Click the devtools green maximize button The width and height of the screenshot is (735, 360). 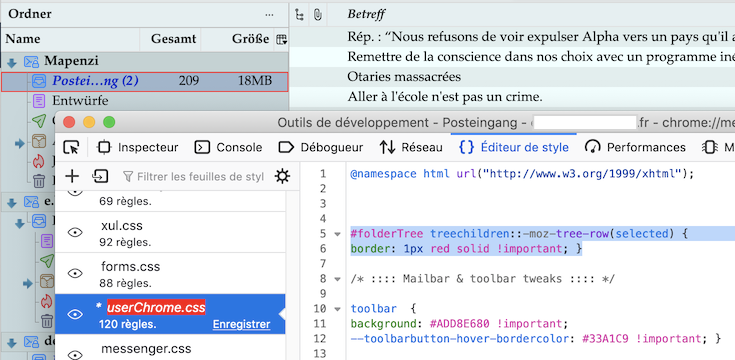(109, 123)
